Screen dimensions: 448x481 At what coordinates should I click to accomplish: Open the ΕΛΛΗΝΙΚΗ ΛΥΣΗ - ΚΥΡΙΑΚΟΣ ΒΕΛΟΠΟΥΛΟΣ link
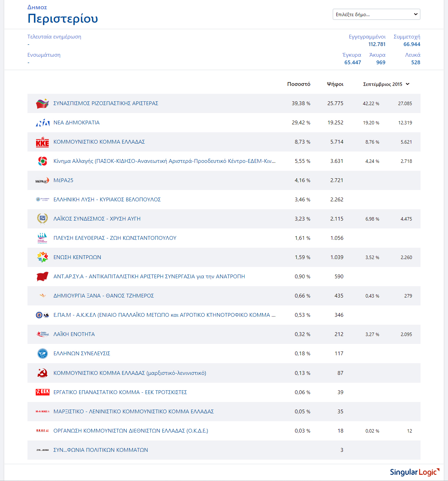(107, 200)
